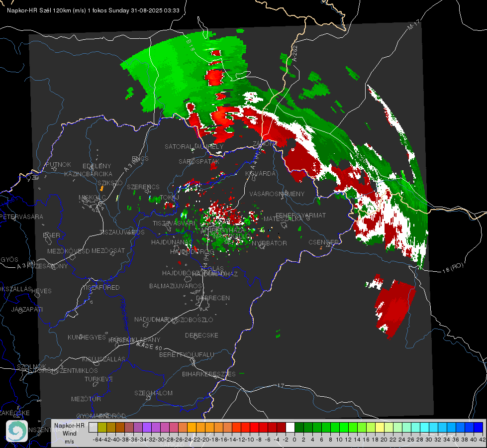The image size is (487, 448).
Task: Click the KAZINCBARCIKA city label
Action: (88, 174)
